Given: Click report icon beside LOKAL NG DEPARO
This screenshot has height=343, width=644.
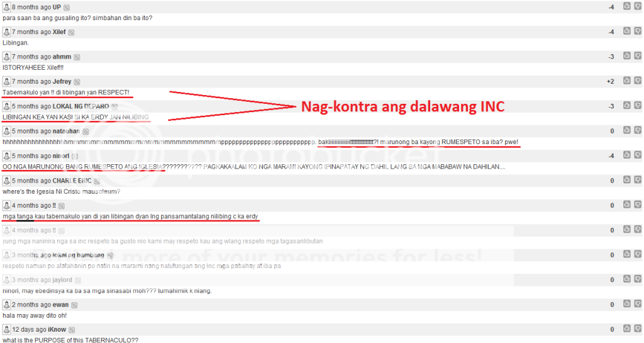Looking at the screenshot, I should (x=114, y=107).
